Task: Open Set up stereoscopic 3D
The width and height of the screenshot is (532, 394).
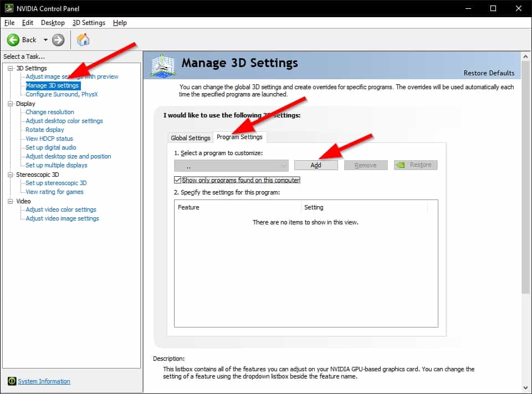Action: click(56, 183)
